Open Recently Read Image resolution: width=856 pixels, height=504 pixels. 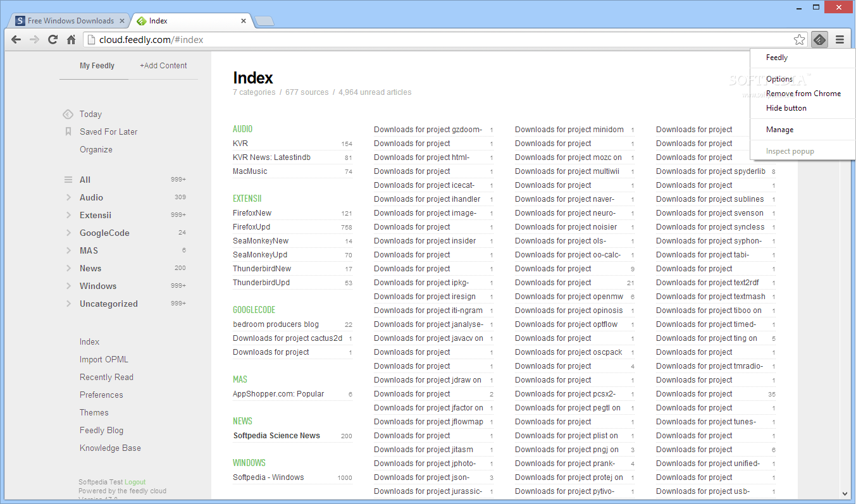(106, 378)
